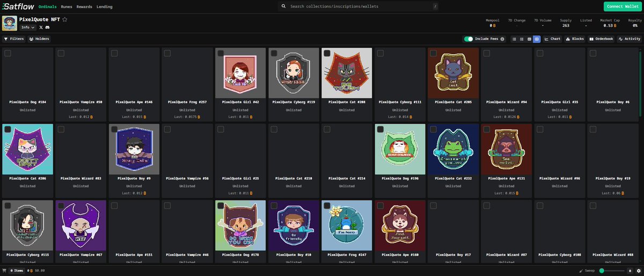The image size is (644, 276).
Task: Select the highlighted large grid view
Action: coord(537,39)
